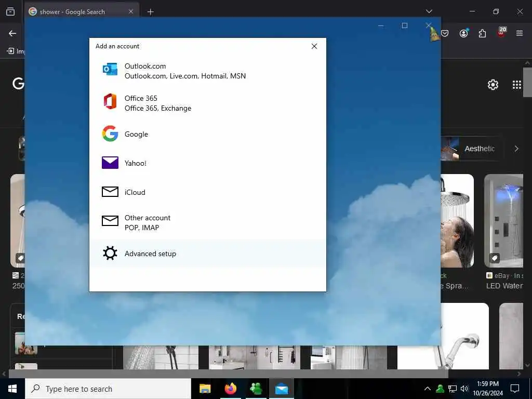Screen dimensions: 532x399
Task: Open the Google apps grid
Action: tap(517, 85)
